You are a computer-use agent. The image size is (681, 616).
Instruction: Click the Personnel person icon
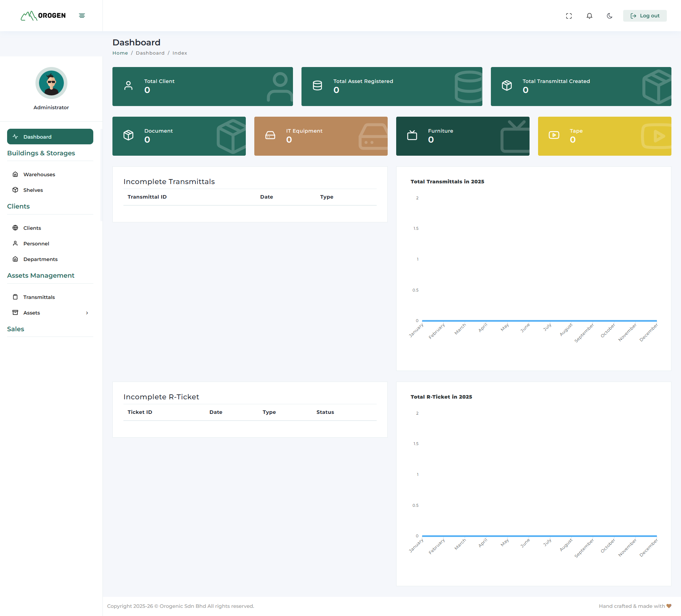[15, 244]
